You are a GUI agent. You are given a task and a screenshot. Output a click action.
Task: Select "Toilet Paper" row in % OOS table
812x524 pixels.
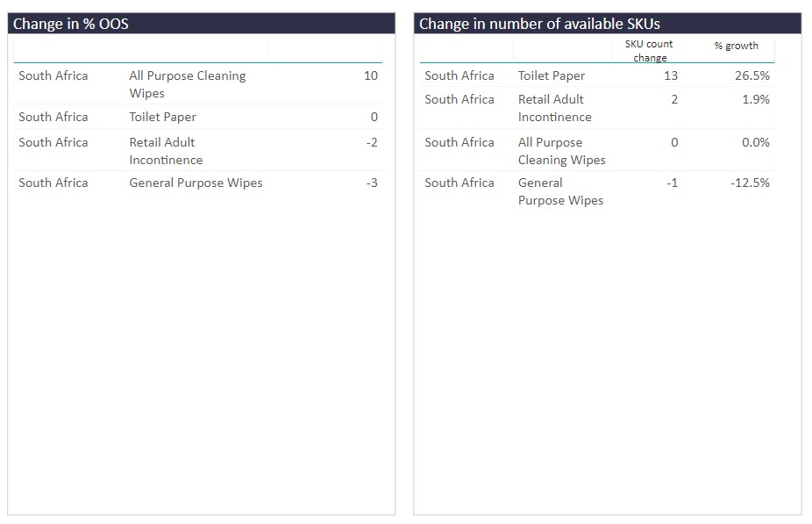(162, 117)
